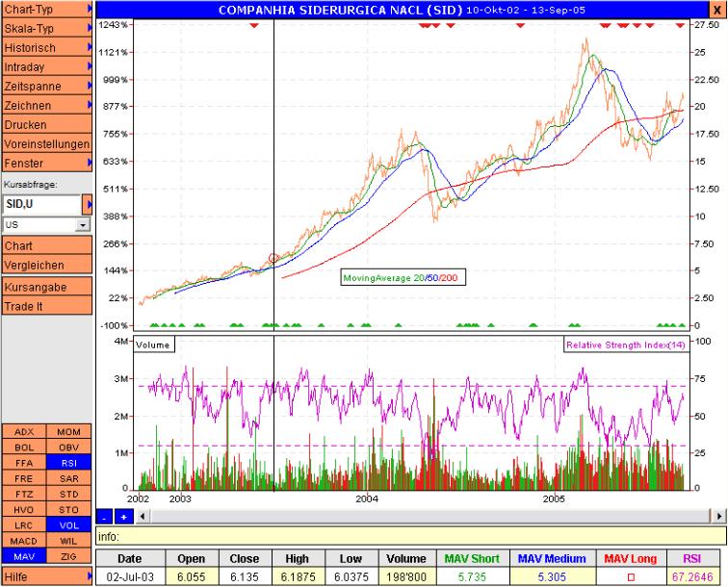Open the Fenster menu
This screenshot has height=587, width=728.
(x=47, y=164)
